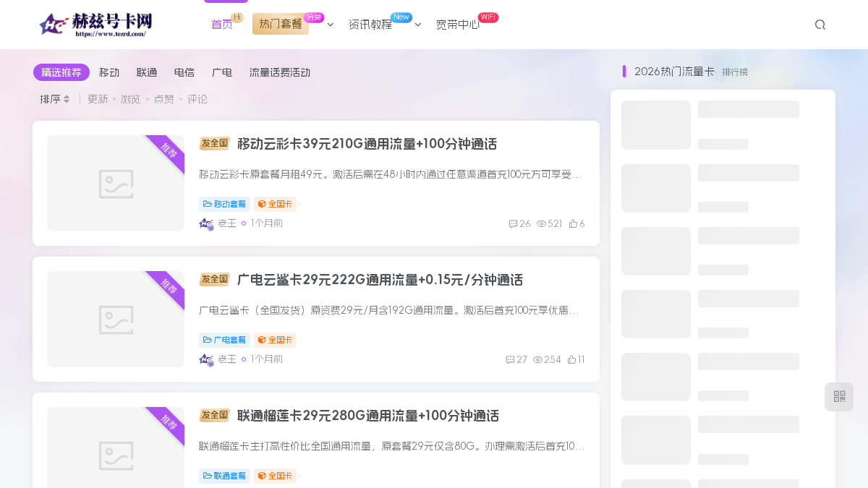Viewport: 868px width, 488px height.
Task: Open the 排序 sort dropdown
Action: 55,99
